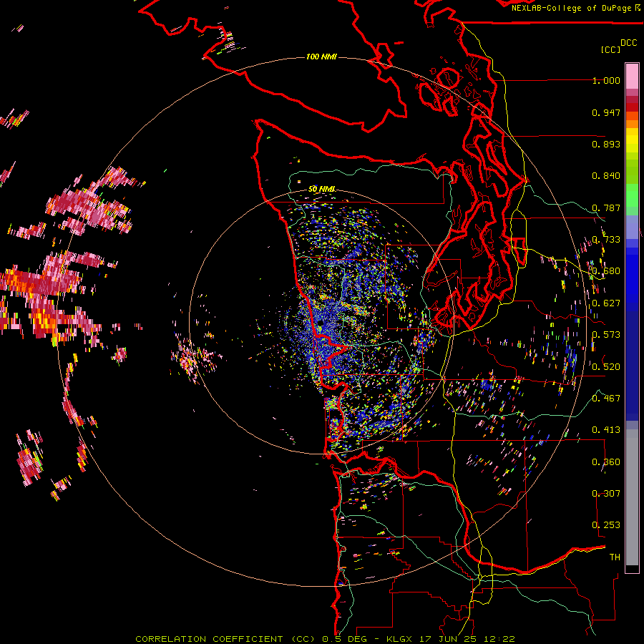Select the 0.253 scale value
Screen dimensions: 644x644
[x=606, y=525]
